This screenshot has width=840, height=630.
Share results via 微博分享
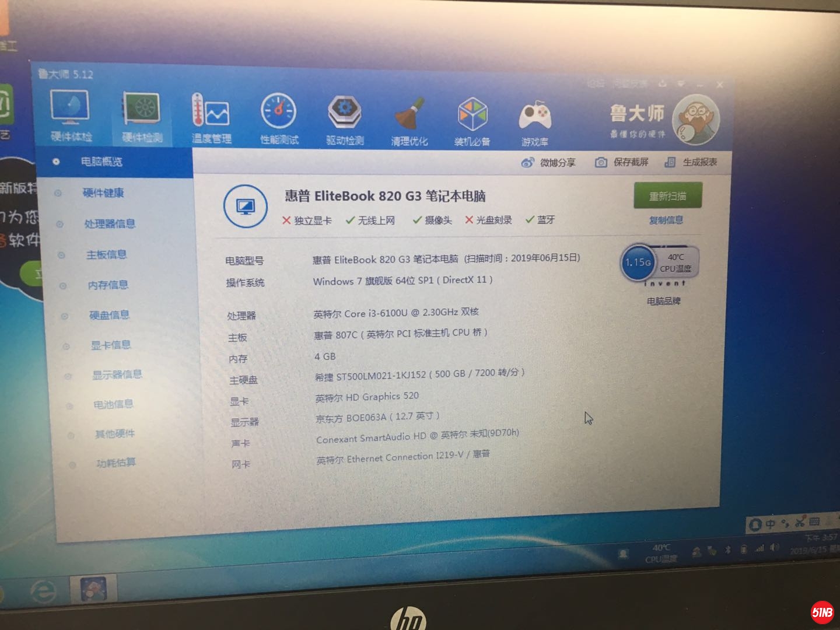(x=548, y=163)
